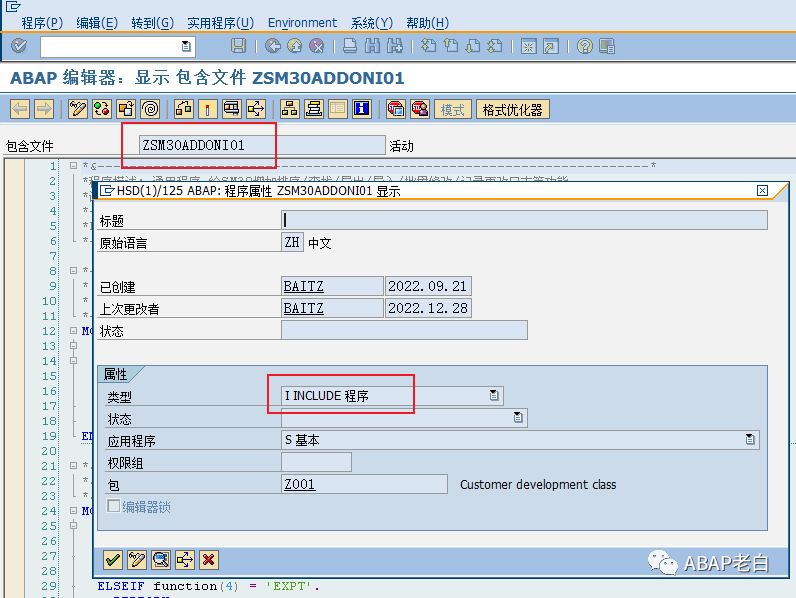Click the red Cancel icon in standard toolbar
796x598 pixels.
(317, 46)
